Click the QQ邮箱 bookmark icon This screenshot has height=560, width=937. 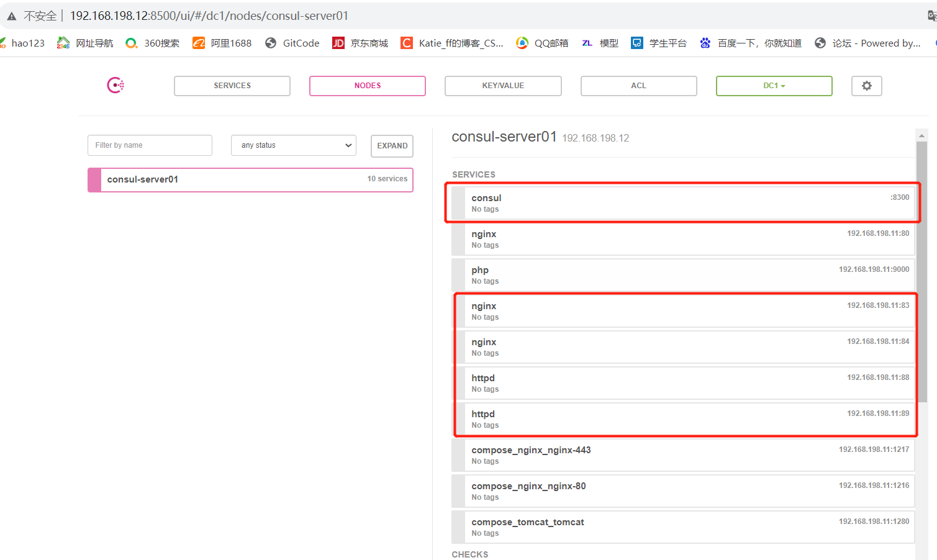tap(522, 43)
